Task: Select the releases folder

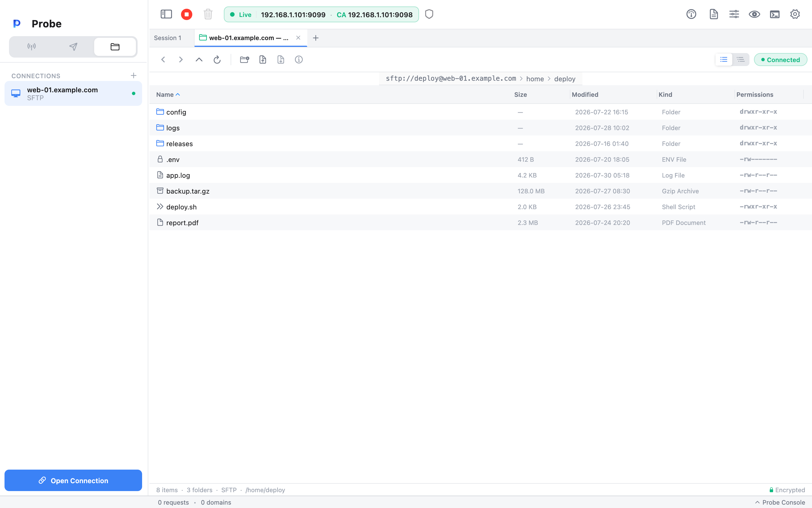Action: [x=480, y=143]
